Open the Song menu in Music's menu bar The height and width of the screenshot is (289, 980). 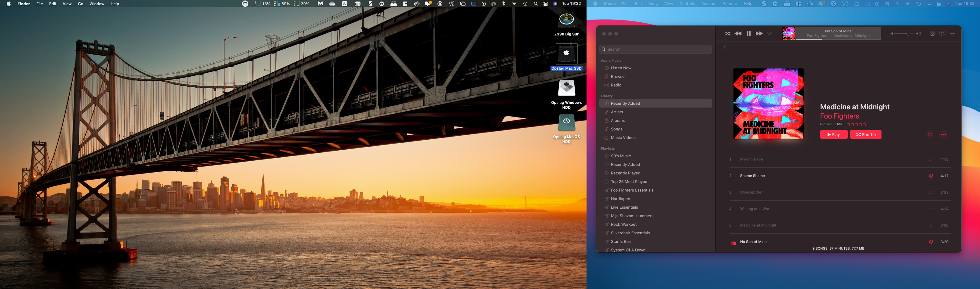tap(653, 4)
